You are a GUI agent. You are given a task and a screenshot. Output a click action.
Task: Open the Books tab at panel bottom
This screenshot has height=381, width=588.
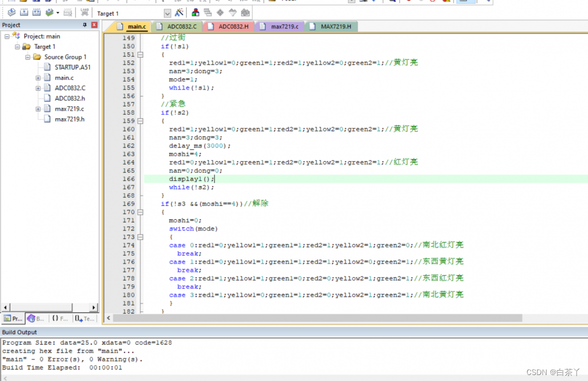(x=36, y=319)
